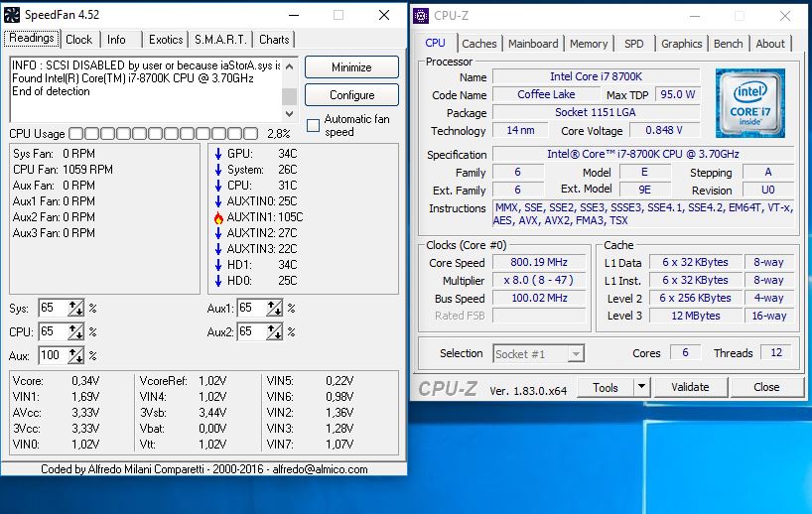Image resolution: width=812 pixels, height=514 pixels.
Task: Click the '0.848 V' core voltage value
Action: coord(664,130)
